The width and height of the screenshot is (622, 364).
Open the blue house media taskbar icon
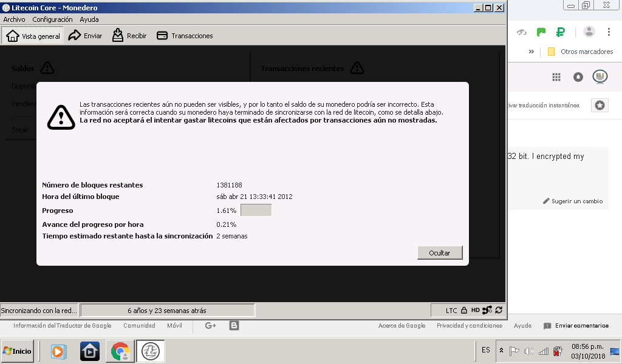coord(90,351)
